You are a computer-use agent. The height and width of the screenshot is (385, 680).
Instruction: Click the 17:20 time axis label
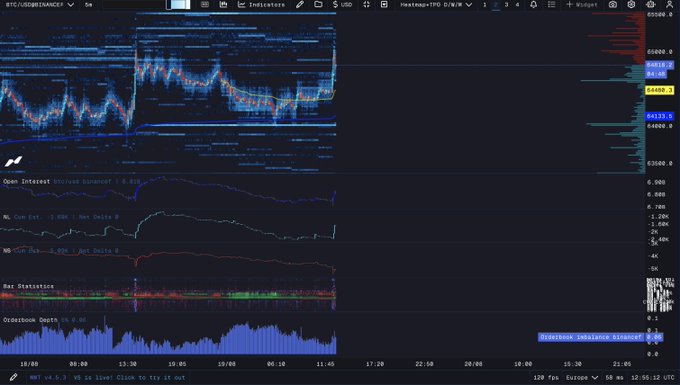pos(375,364)
